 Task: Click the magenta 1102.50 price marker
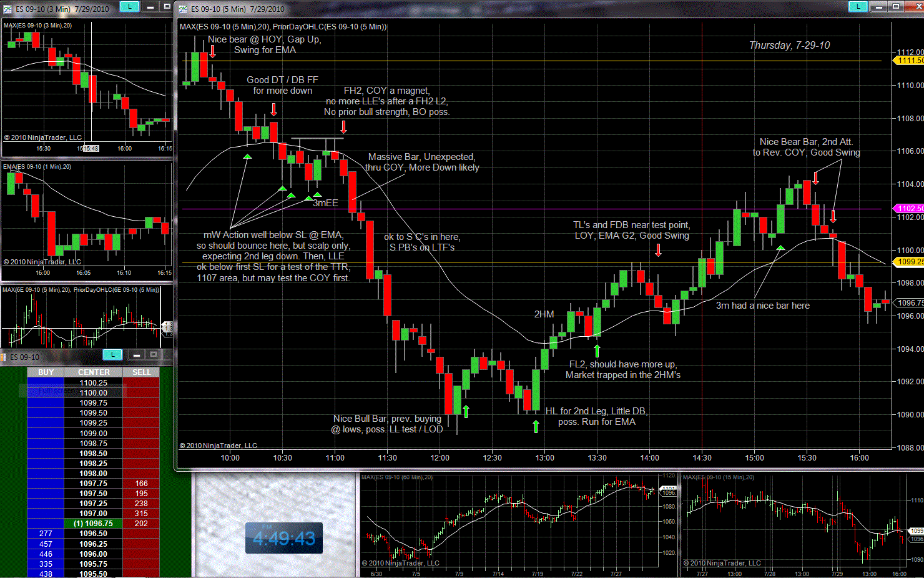click(x=910, y=209)
